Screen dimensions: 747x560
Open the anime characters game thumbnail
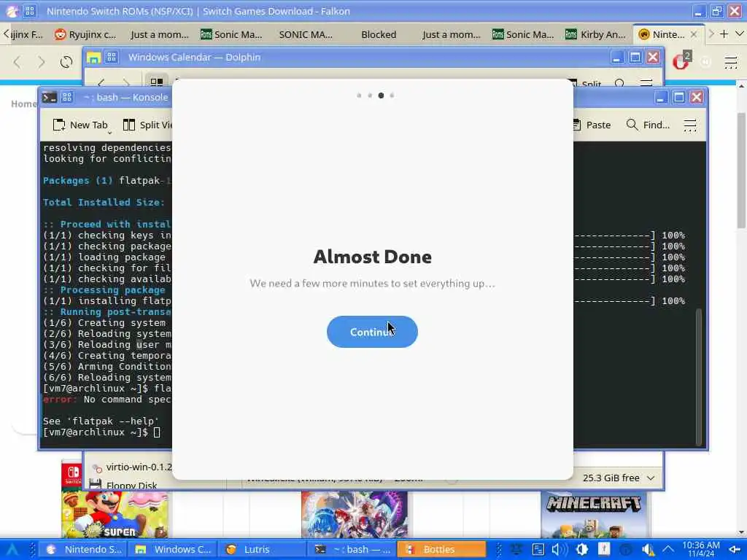click(x=355, y=514)
